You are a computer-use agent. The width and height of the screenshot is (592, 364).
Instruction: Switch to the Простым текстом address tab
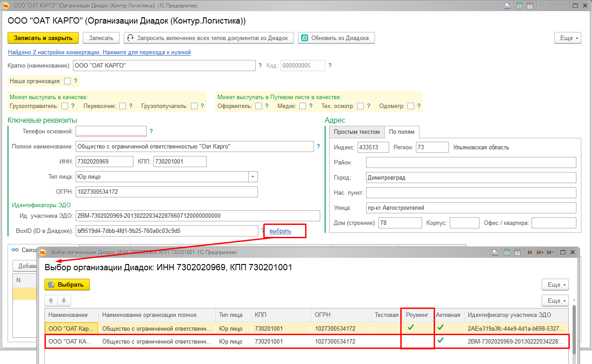[357, 132]
